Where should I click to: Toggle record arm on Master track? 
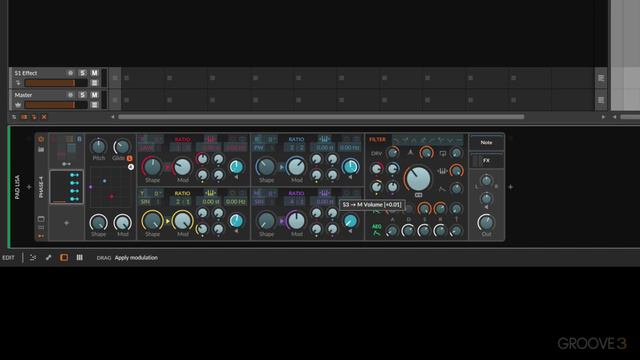[x=70, y=95]
